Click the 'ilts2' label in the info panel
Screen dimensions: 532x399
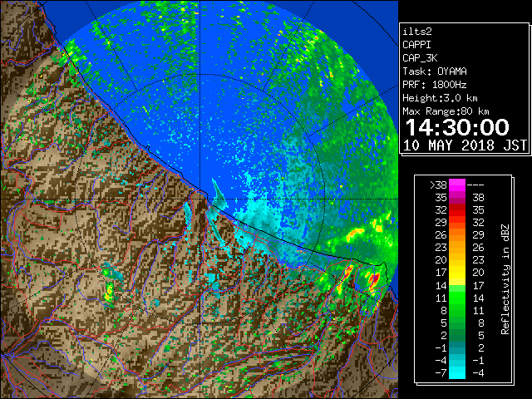pos(417,32)
